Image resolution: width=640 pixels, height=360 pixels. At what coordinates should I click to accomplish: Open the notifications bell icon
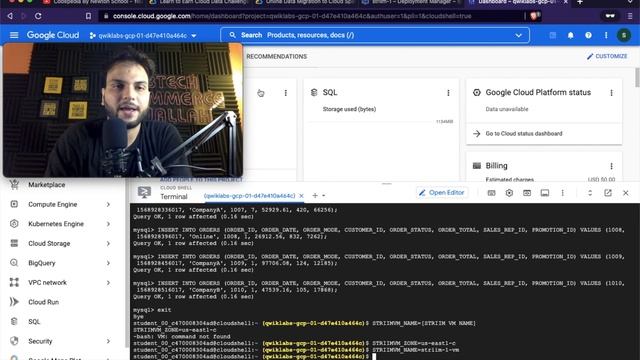[570, 36]
